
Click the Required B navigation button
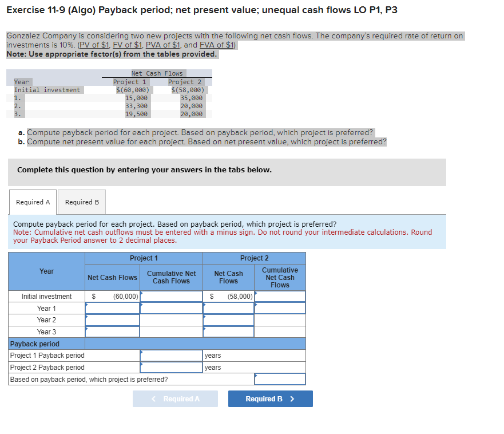[270, 399]
